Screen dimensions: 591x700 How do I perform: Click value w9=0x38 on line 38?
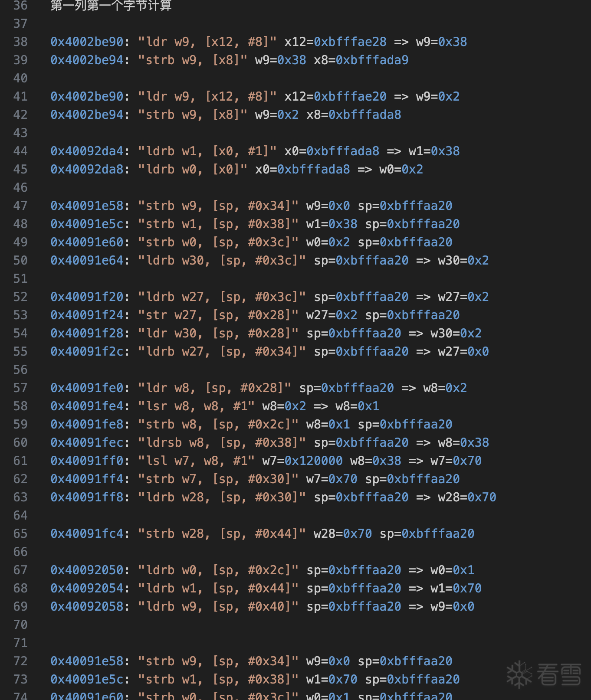pos(441,42)
